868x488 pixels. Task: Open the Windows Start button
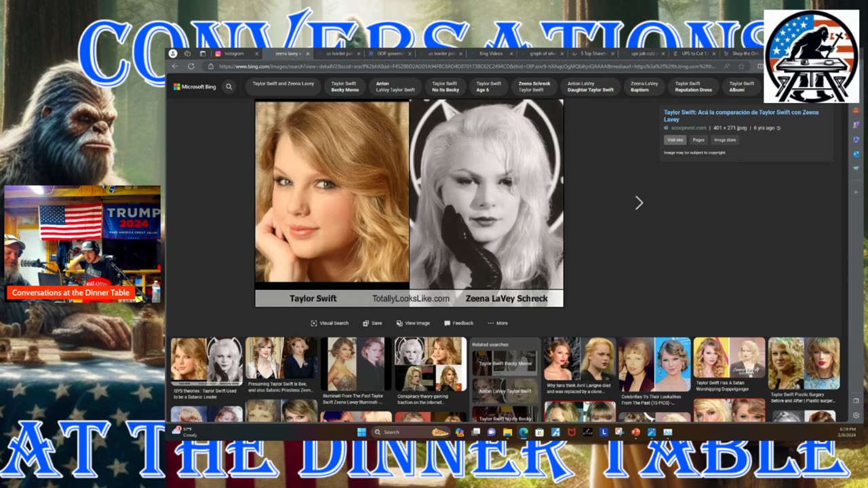coord(361,432)
